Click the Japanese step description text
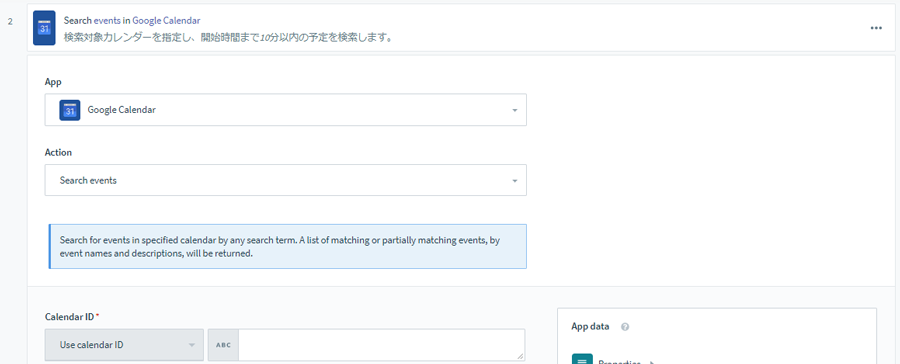 [228, 37]
